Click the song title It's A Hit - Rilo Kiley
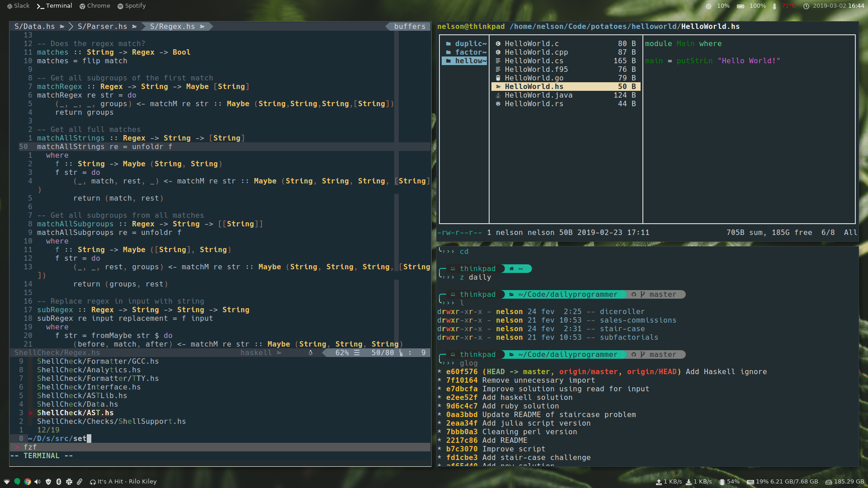This screenshot has height=488, width=868. point(127,482)
